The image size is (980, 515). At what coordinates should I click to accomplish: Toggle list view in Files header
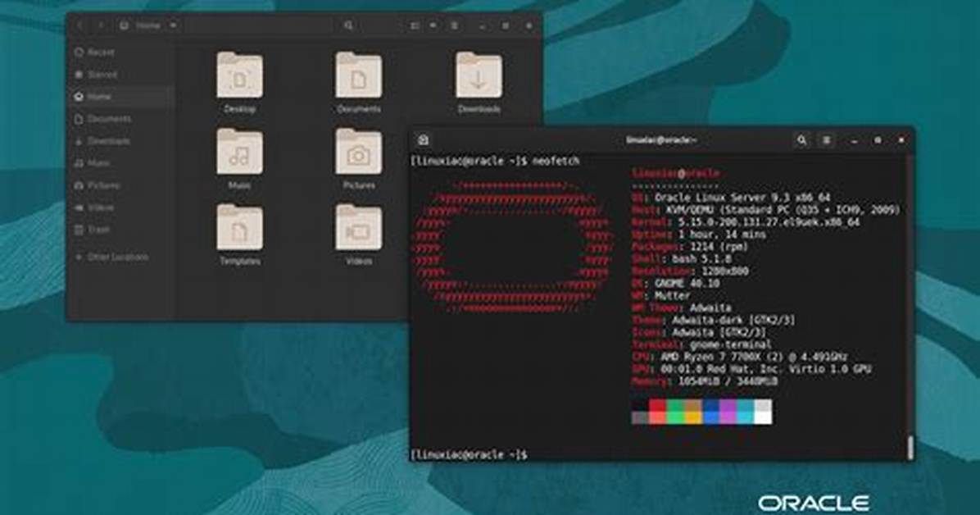point(415,25)
